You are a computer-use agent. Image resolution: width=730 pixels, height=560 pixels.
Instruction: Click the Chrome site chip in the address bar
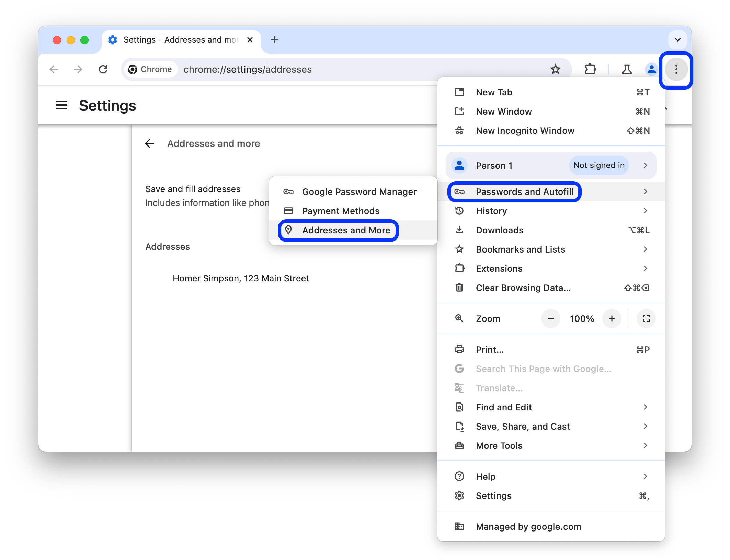150,69
